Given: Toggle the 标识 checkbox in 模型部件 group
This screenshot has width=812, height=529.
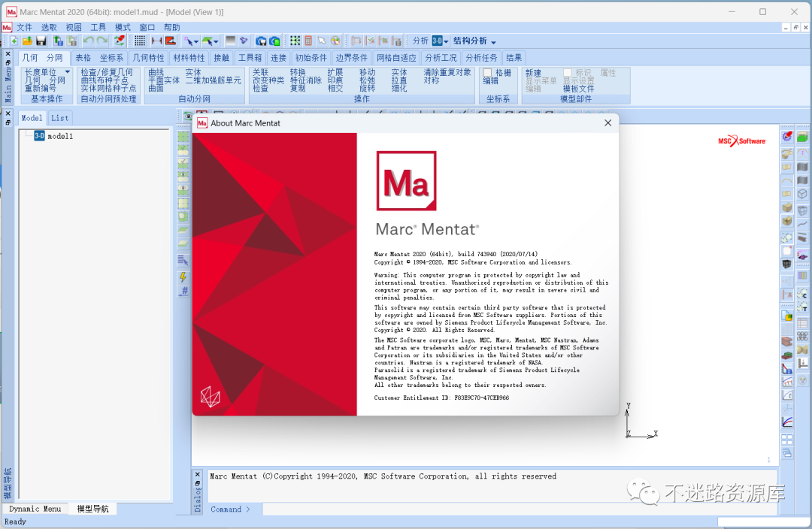Looking at the screenshot, I should tap(568, 73).
